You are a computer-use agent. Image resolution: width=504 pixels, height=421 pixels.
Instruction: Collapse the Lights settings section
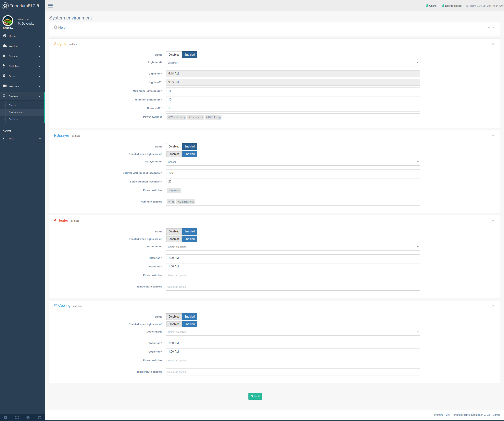(x=493, y=43)
